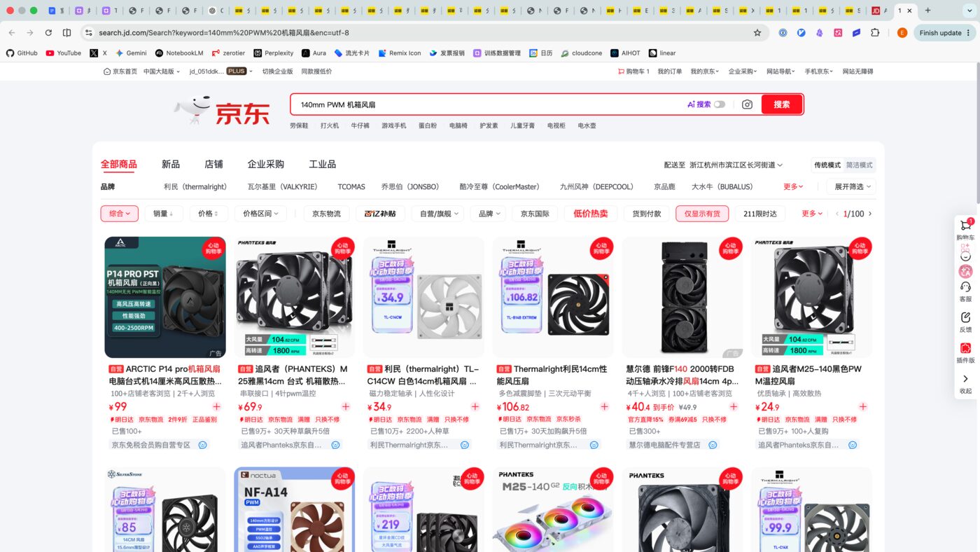Toggle the 低价热卖 filter
Screen dimensions: 980x552
pos(590,214)
